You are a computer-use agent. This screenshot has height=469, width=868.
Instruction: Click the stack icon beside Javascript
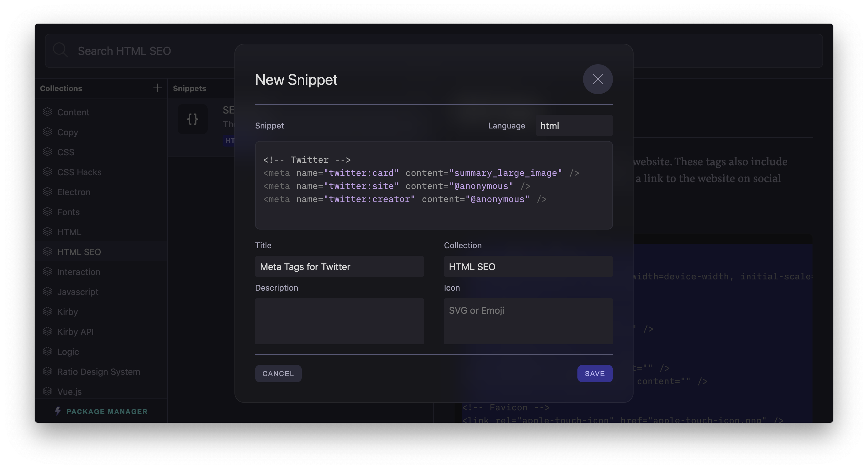(47, 292)
